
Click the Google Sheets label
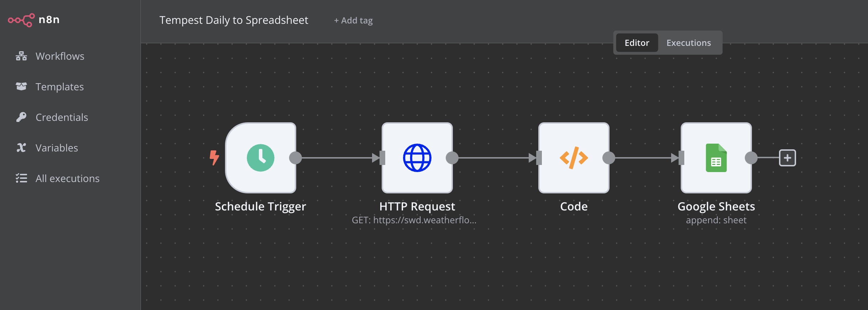coord(716,207)
